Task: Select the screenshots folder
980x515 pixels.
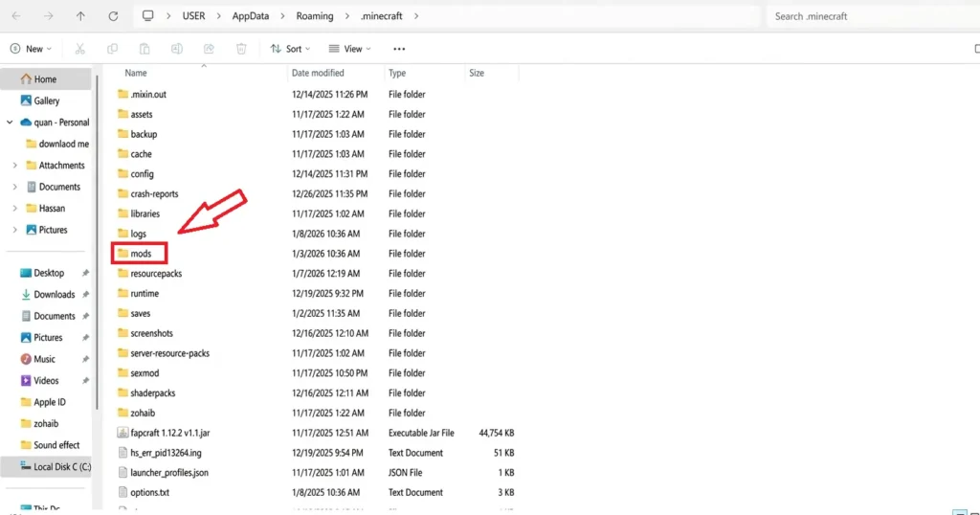Action: (x=145, y=334)
